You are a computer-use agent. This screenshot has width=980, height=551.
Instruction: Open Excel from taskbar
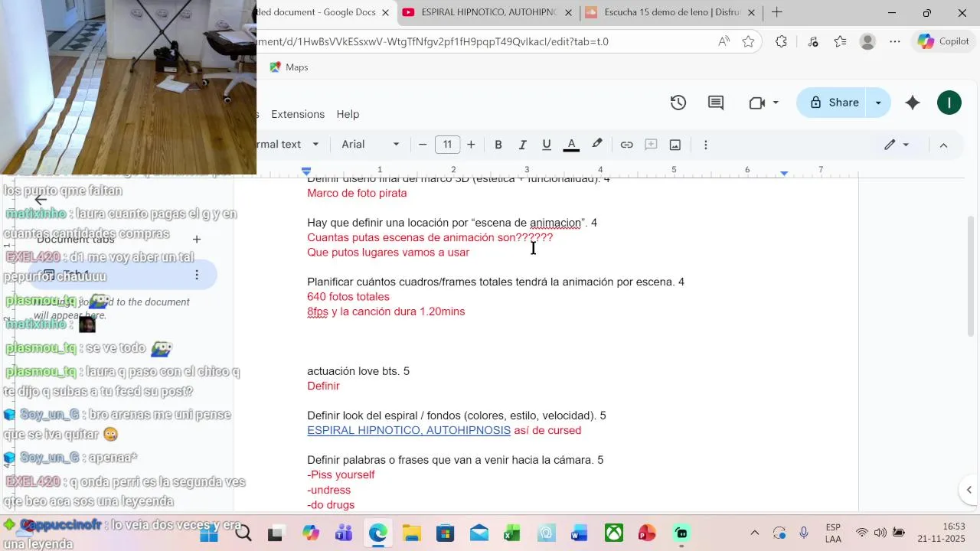(512, 533)
